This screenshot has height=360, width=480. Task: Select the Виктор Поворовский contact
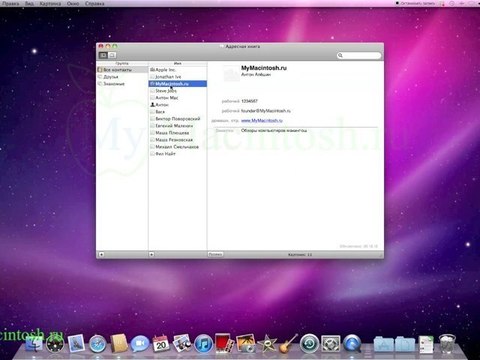[x=178, y=119]
